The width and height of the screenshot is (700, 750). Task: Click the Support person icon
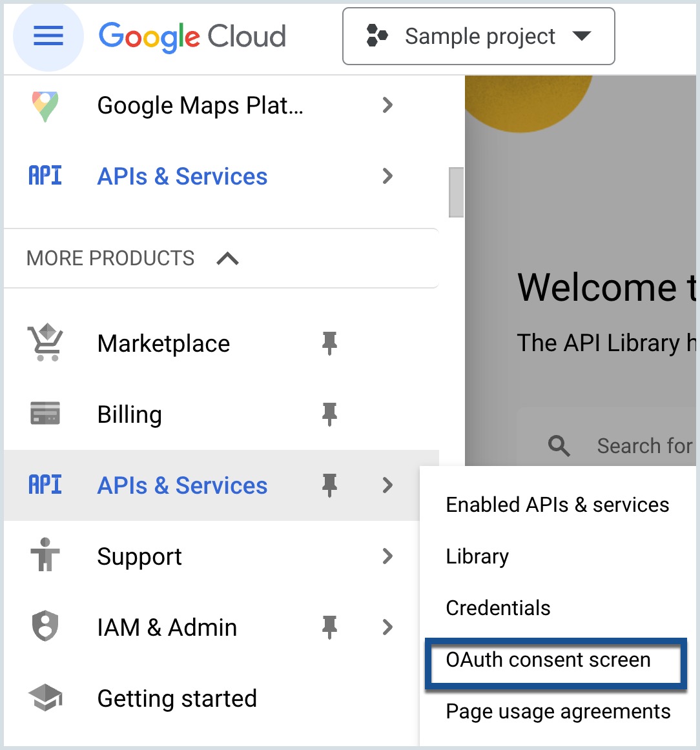pos(45,555)
